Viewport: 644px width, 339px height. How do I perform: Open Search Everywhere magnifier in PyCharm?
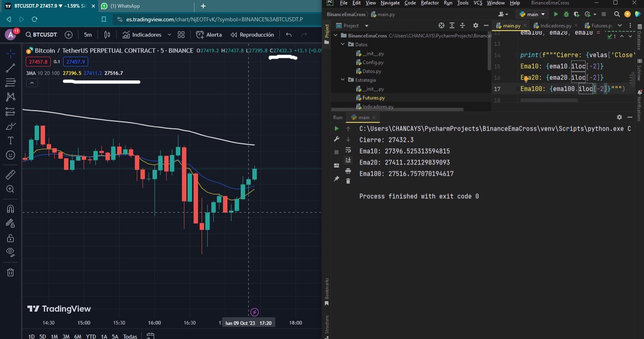click(617, 14)
